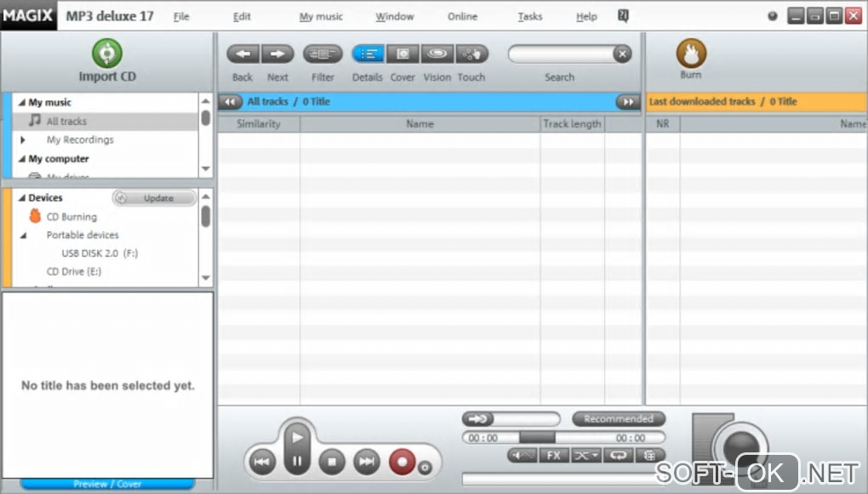This screenshot has width=868, height=494.
Task: Click the Preview / Cover tab
Action: (107, 484)
